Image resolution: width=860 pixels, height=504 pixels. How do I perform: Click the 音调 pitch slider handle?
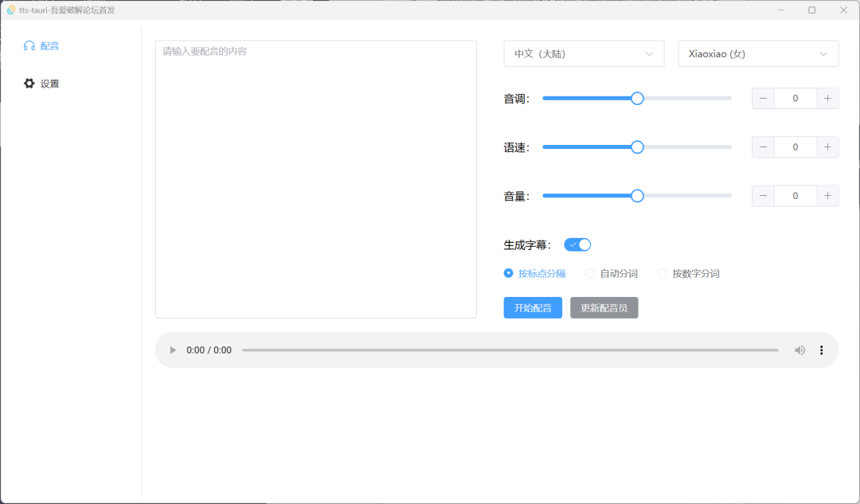pos(636,98)
